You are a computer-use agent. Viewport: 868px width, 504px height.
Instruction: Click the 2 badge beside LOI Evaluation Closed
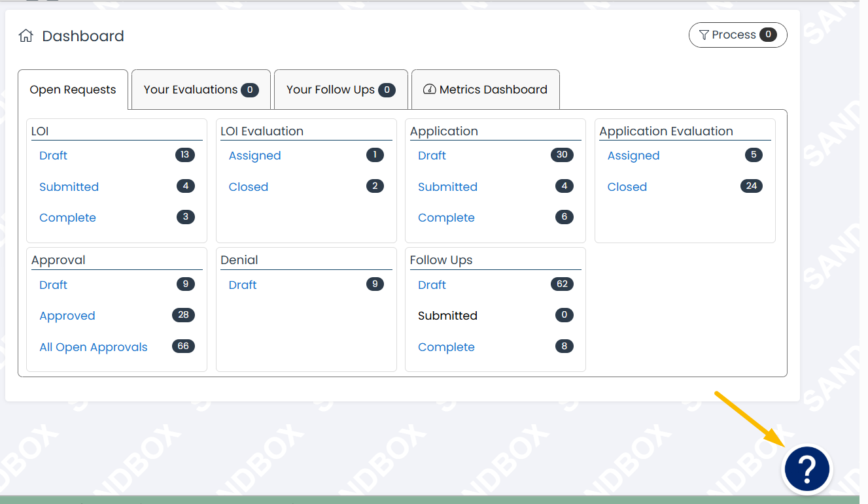pyautogui.click(x=375, y=186)
